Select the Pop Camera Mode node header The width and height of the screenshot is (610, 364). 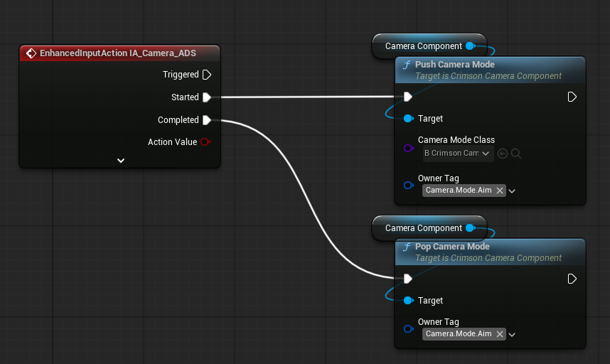pyautogui.click(x=490, y=252)
